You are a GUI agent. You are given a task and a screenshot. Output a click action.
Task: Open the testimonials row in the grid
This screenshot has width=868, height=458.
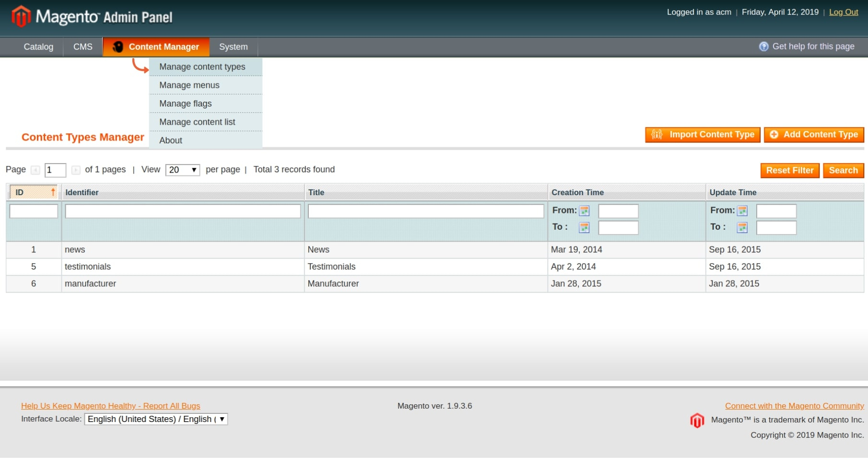pyautogui.click(x=88, y=267)
